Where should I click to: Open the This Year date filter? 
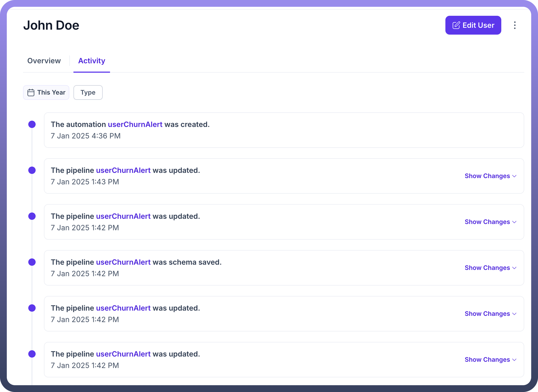(x=46, y=93)
